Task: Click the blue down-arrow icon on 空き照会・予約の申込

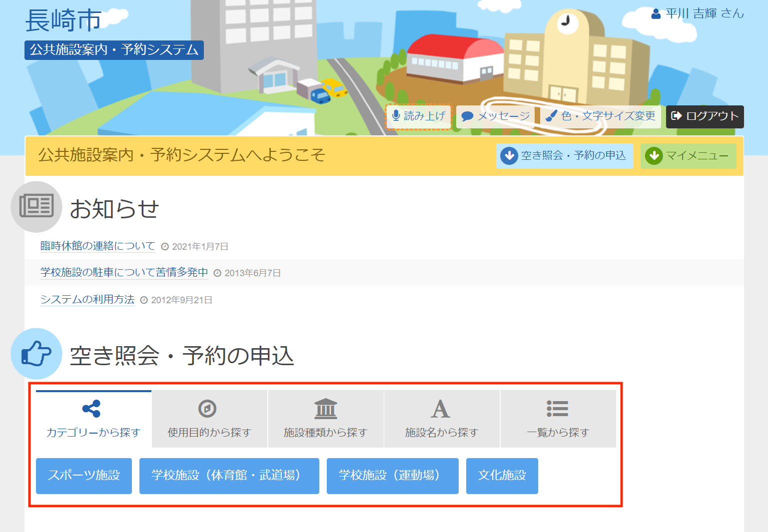Action: [x=509, y=156]
